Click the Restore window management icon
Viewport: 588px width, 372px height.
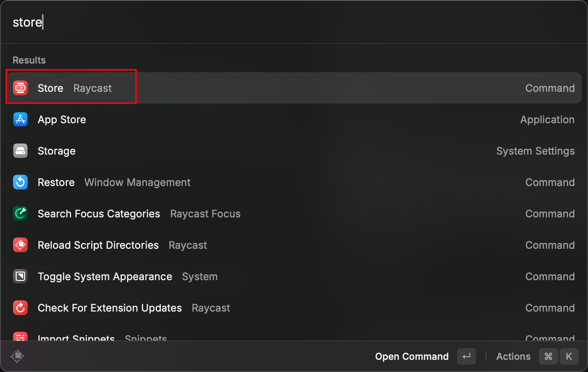click(20, 182)
